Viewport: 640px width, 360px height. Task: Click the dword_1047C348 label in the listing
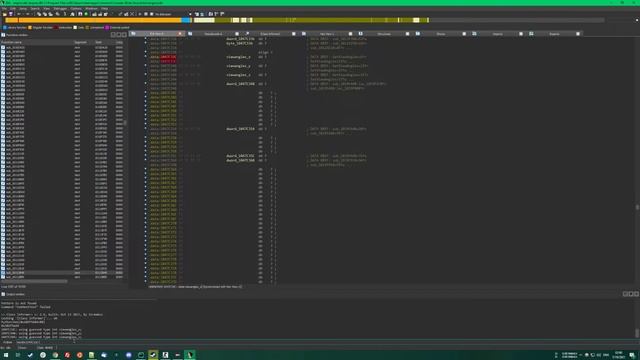pyautogui.click(x=240, y=84)
